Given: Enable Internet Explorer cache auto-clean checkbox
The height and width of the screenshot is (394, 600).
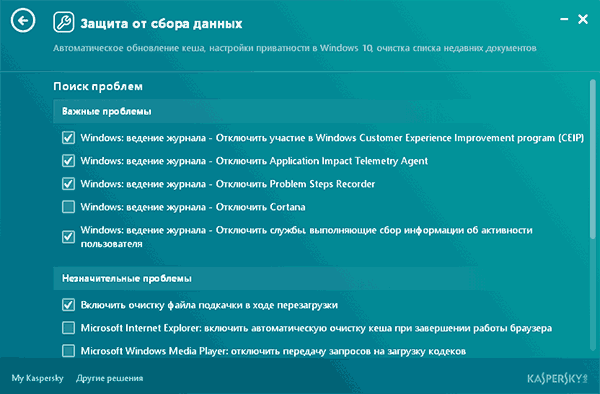Looking at the screenshot, I should pyautogui.click(x=68, y=328).
